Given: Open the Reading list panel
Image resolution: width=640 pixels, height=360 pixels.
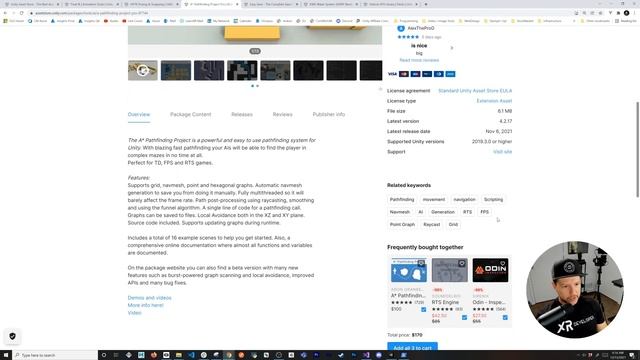Looking at the screenshot, I should pos(626,21).
